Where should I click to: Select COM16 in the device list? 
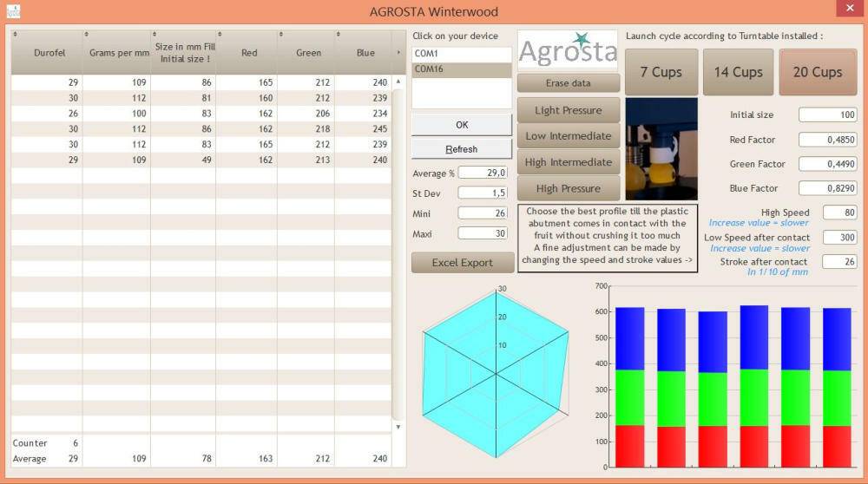(462, 69)
